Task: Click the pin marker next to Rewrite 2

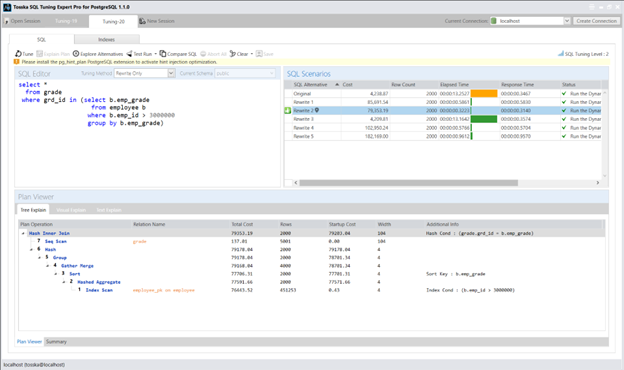Action: point(317,110)
